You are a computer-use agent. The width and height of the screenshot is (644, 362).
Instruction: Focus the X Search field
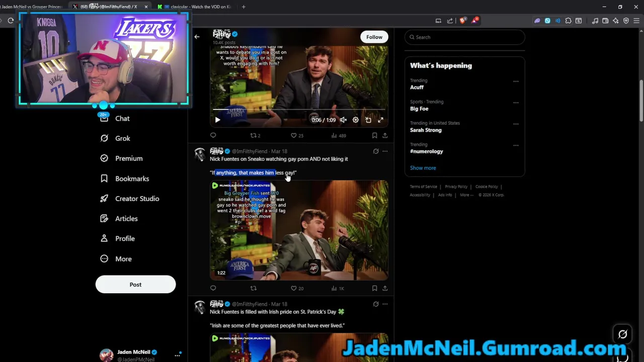click(464, 37)
